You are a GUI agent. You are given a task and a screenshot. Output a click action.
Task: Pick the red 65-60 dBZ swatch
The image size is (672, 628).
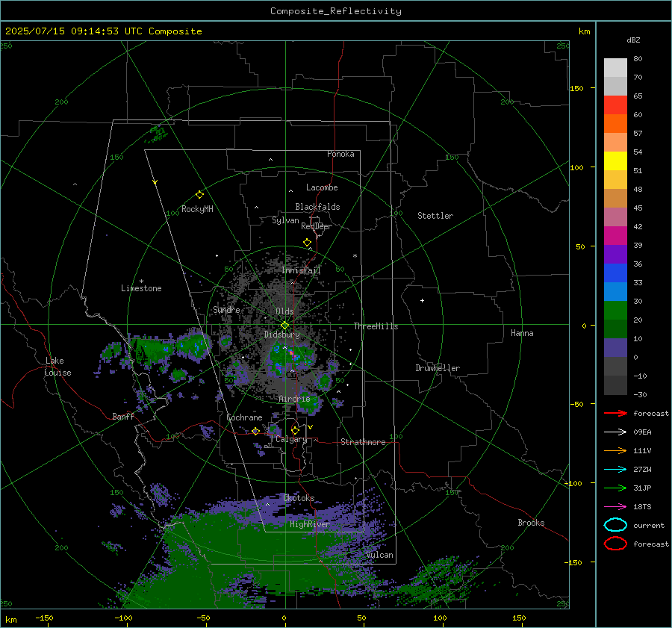tap(615, 105)
